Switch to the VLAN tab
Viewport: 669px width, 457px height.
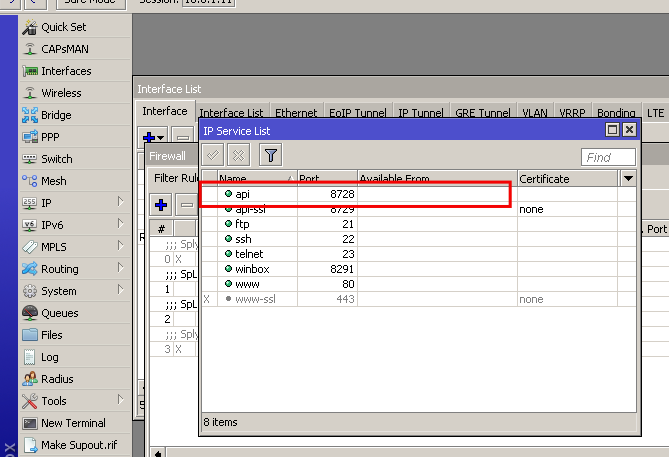pyautogui.click(x=535, y=113)
